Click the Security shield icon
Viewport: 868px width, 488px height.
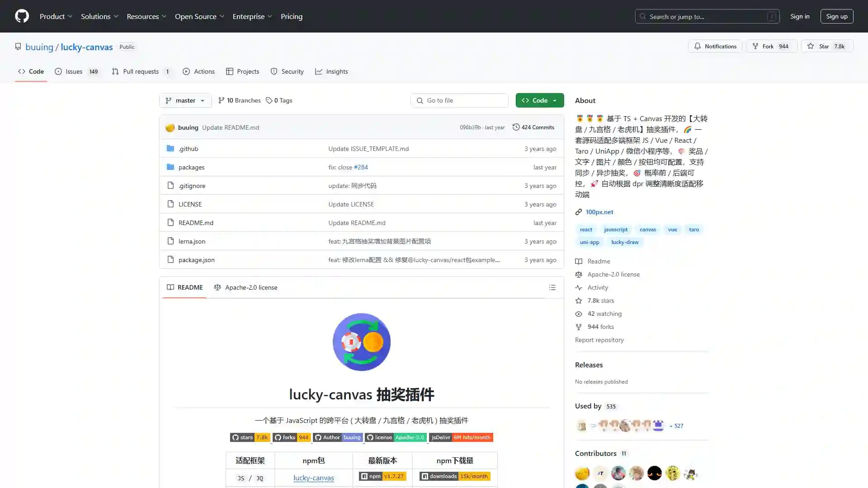click(274, 71)
